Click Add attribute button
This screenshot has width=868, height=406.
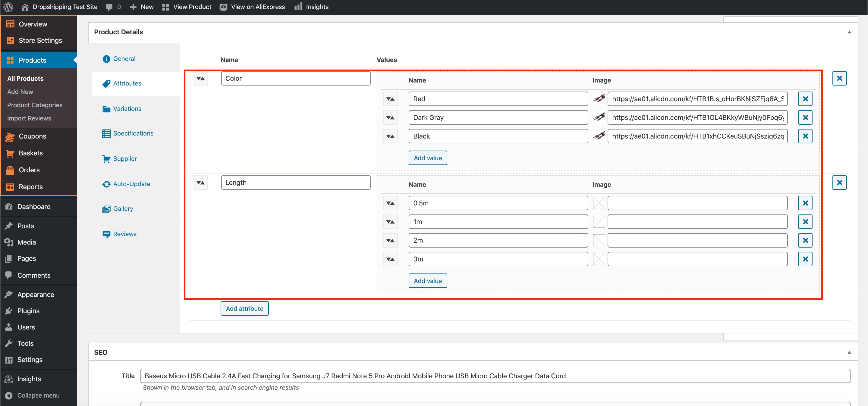click(244, 308)
